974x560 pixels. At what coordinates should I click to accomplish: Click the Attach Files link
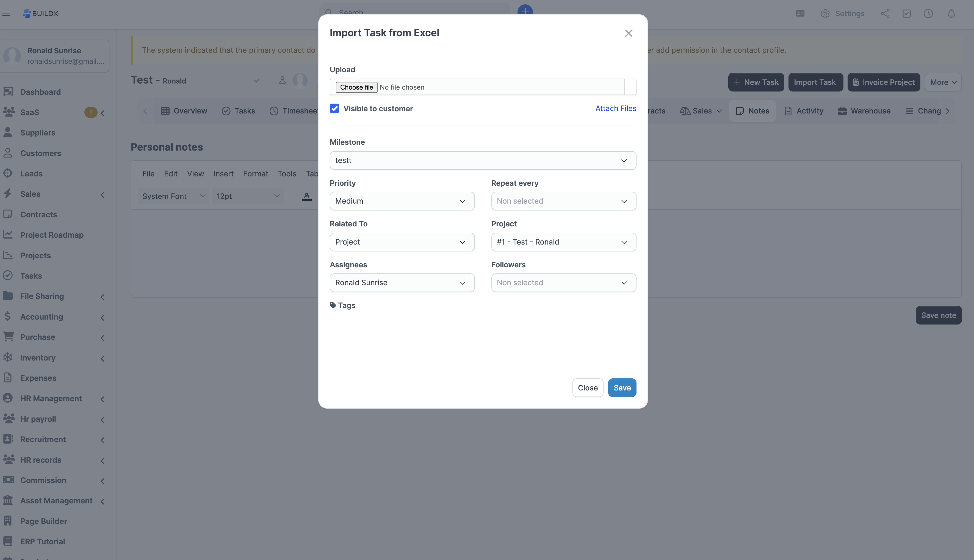[615, 109]
